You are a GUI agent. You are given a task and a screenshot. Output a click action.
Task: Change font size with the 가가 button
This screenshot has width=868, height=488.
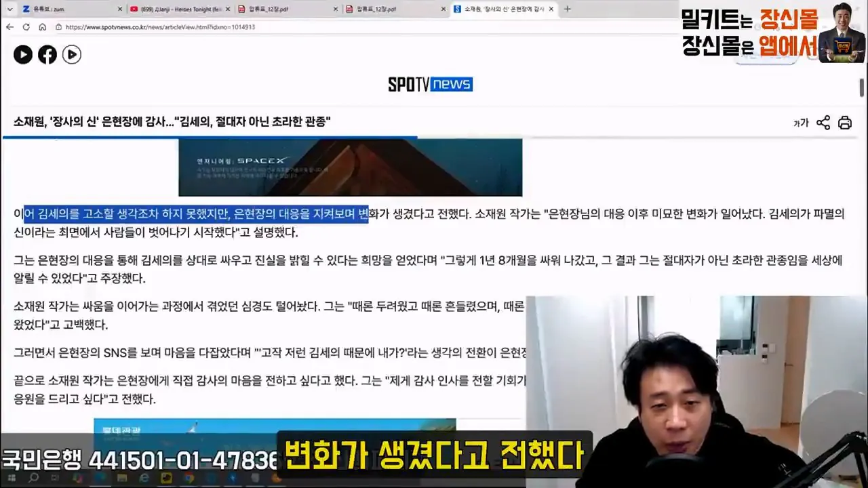(801, 123)
